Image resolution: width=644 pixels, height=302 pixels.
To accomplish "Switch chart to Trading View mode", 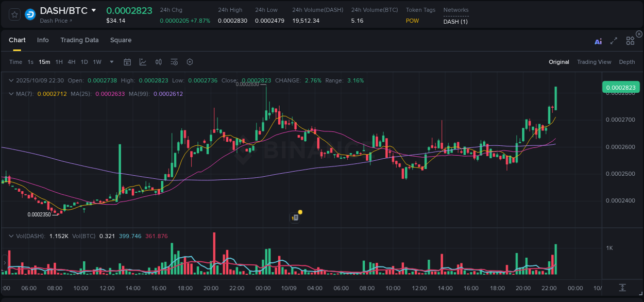I will pyautogui.click(x=594, y=62).
